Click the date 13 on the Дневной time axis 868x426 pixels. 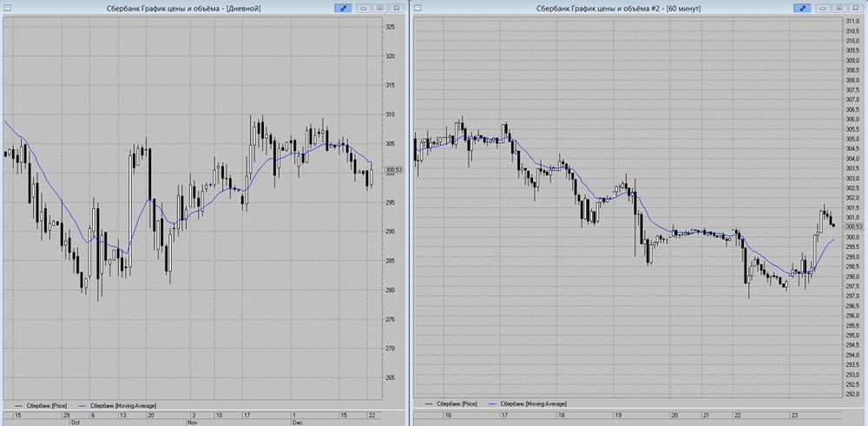click(122, 415)
